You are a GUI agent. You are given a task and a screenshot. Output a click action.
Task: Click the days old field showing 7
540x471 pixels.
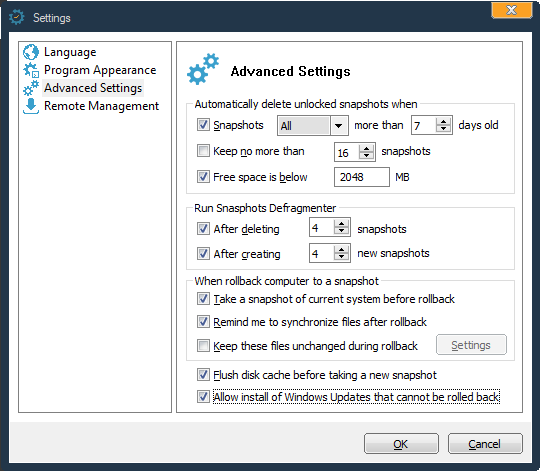click(424, 125)
